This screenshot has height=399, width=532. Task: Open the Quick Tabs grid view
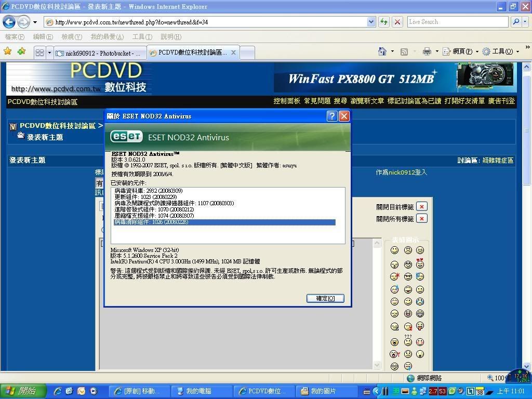[39, 52]
